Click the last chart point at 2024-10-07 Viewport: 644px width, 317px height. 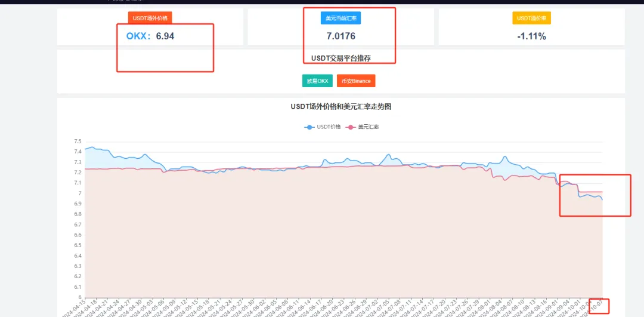point(602,200)
